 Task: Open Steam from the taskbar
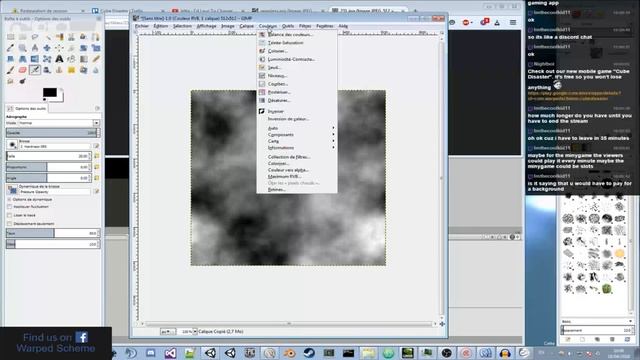click(309, 353)
